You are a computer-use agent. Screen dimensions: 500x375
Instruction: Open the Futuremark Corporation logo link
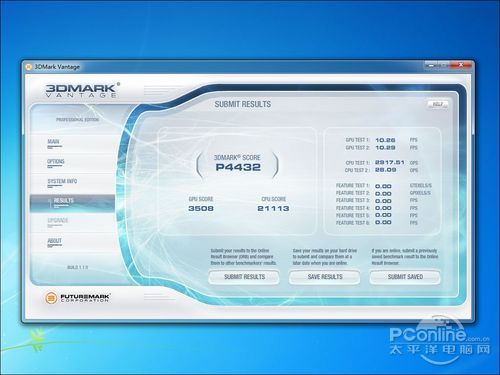78,297
